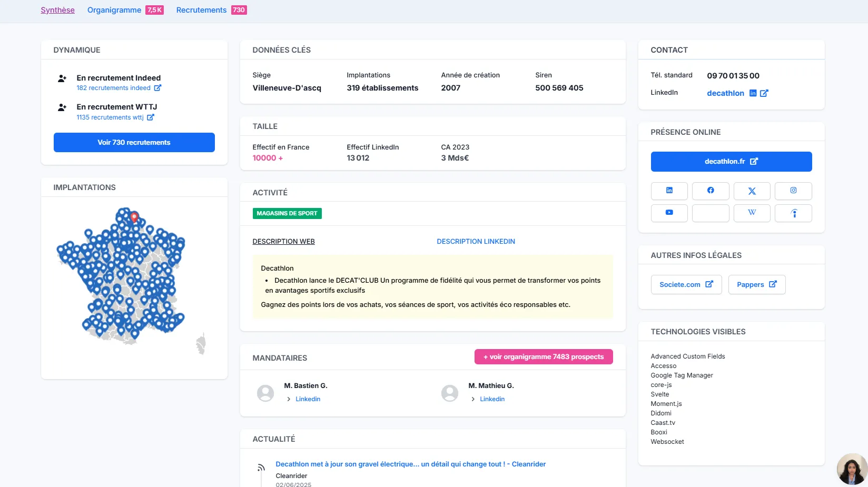Click Didomi in the technologies list
The image size is (868, 487).
pos(660,413)
